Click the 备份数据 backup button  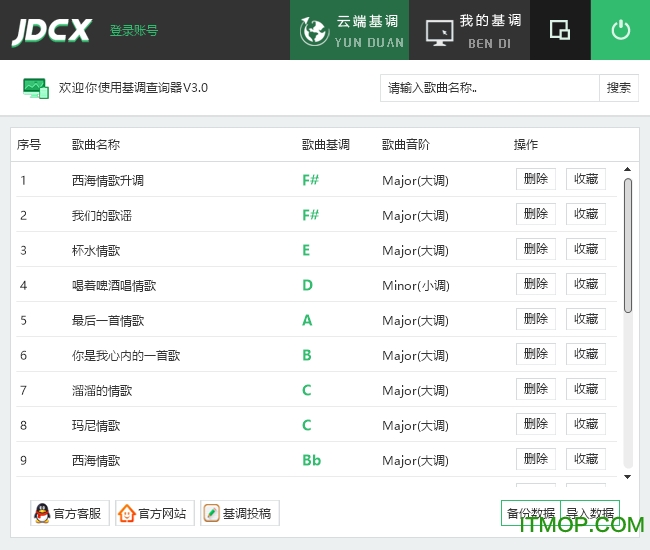coord(531,513)
